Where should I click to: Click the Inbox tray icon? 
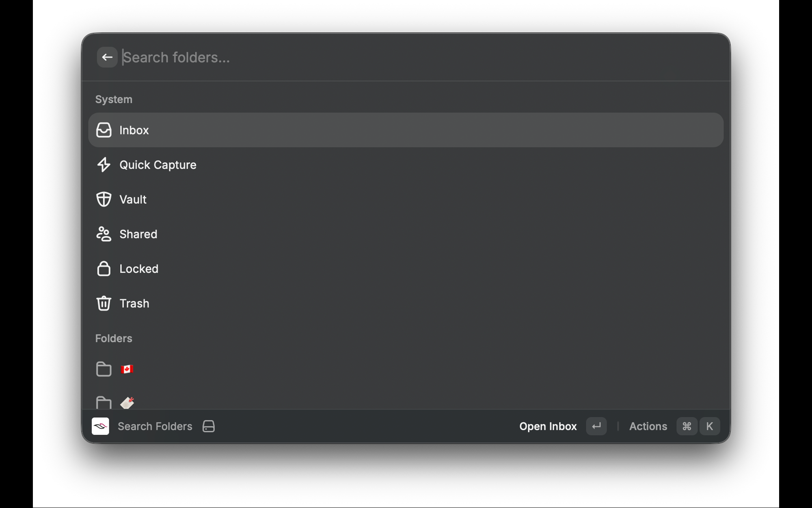point(104,130)
